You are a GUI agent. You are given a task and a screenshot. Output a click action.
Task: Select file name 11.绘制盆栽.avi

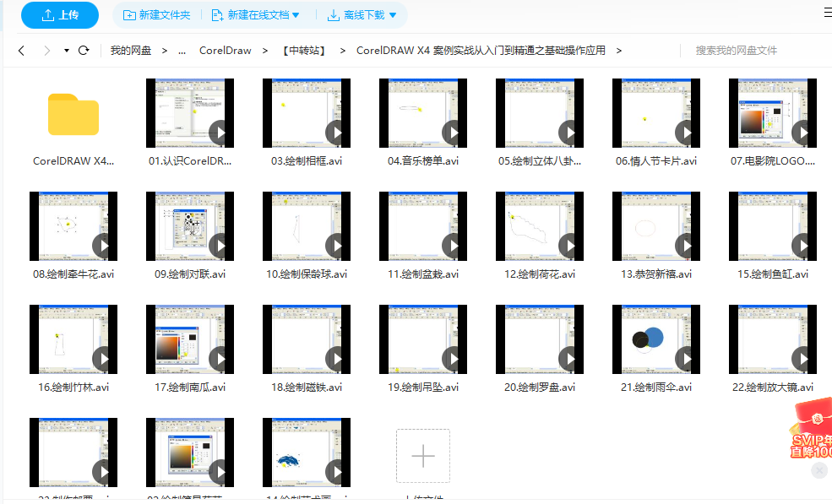click(423, 274)
